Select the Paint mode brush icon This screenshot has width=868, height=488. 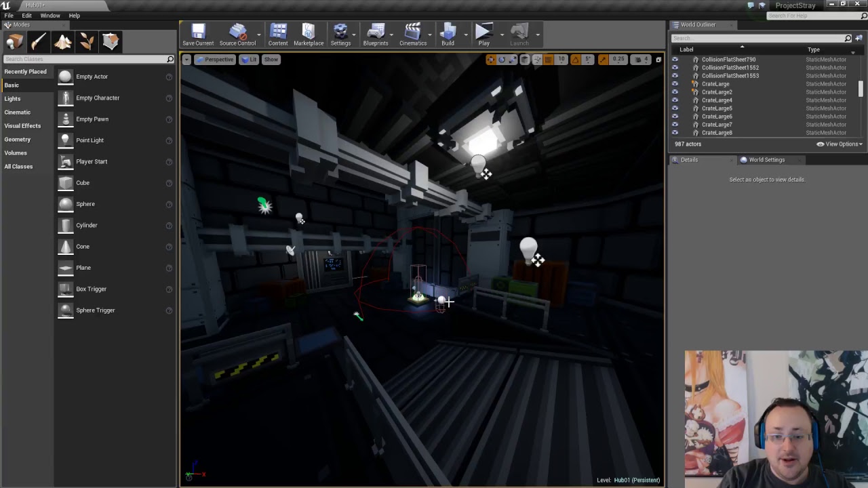[39, 42]
